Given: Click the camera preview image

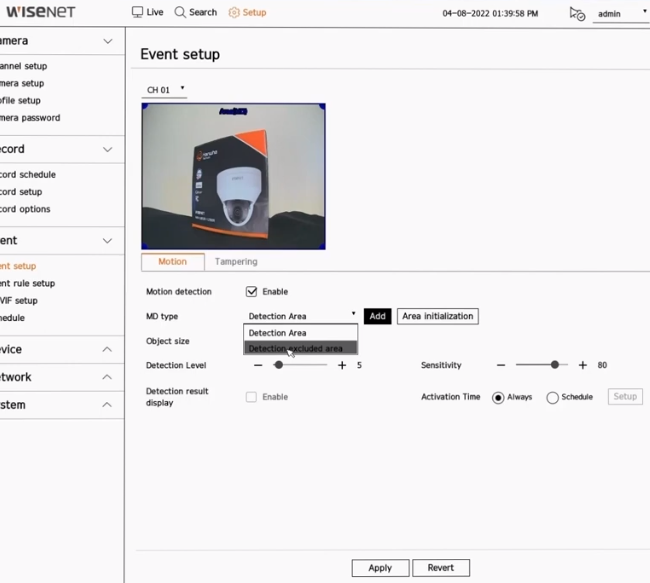Looking at the screenshot, I should click(233, 176).
